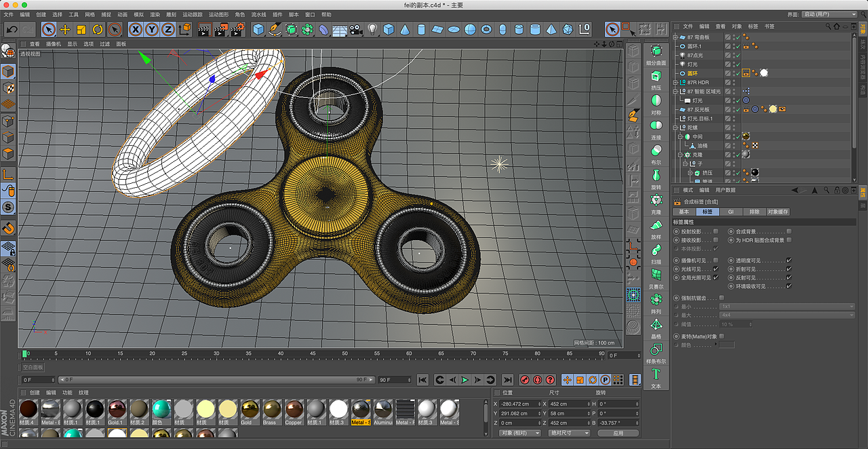Viewport: 868px width, 449px height.
Task: Switch to the 对象缓存 tab
Action: click(x=778, y=212)
